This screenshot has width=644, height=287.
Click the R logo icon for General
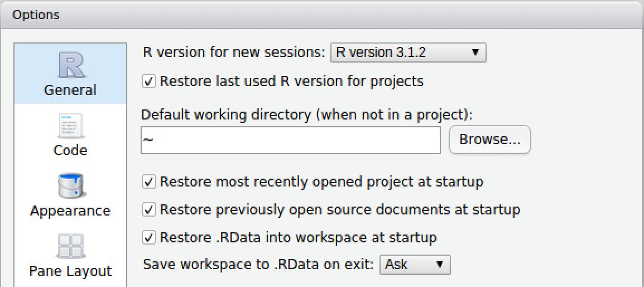(x=70, y=65)
